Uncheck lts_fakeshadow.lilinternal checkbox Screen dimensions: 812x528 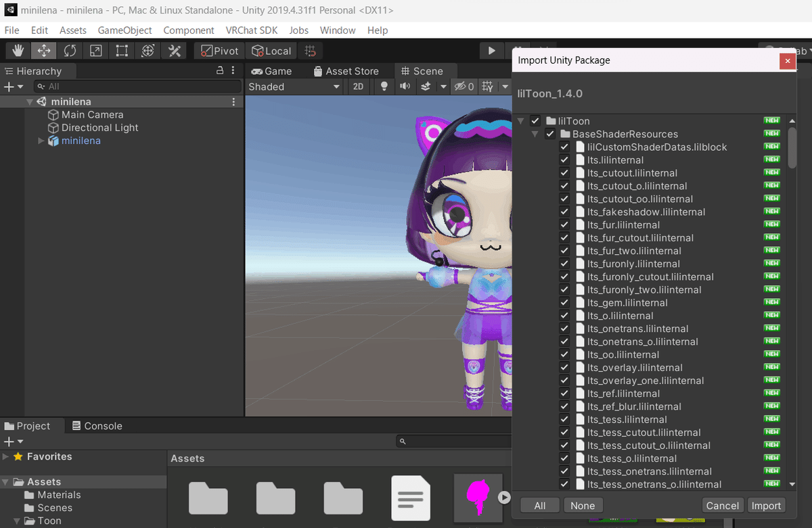pyautogui.click(x=564, y=212)
